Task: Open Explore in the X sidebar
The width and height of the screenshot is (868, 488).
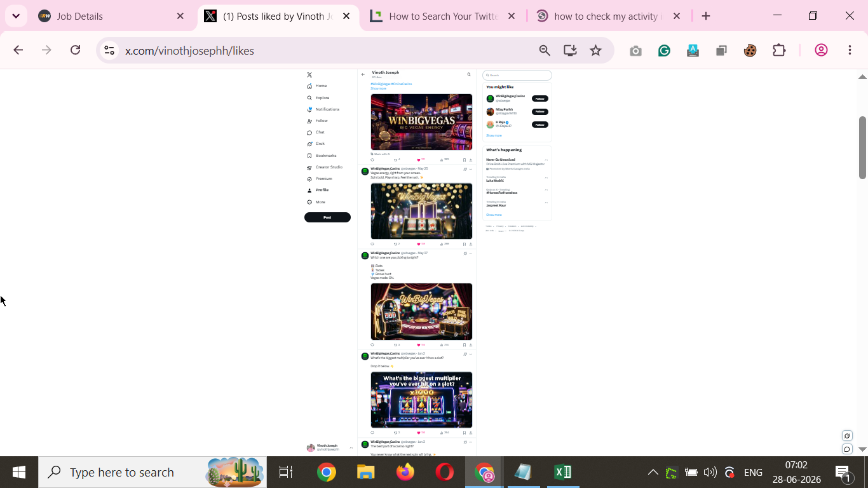Action: pyautogui.click(x=318, y=98)
